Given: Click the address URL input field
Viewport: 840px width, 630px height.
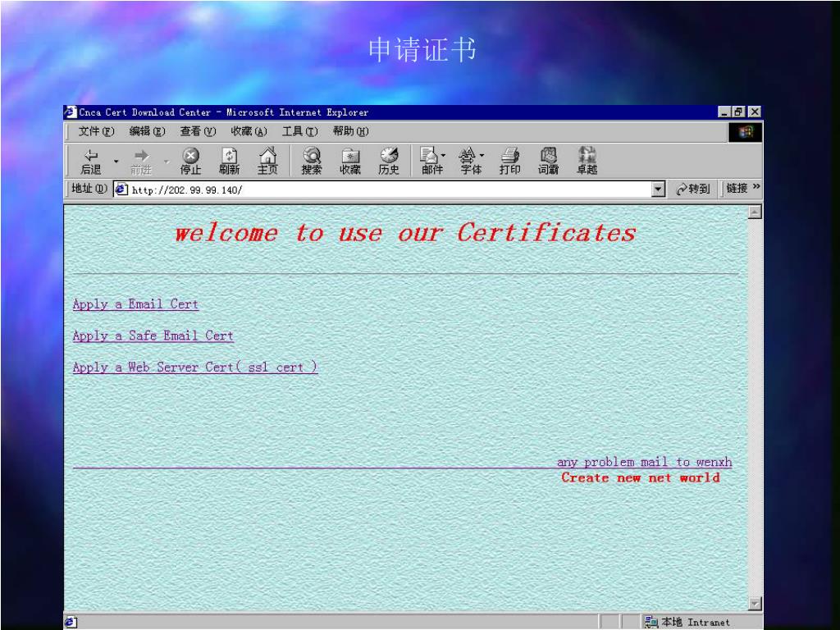Looking at the screenshot, I should tap(390, 189).
